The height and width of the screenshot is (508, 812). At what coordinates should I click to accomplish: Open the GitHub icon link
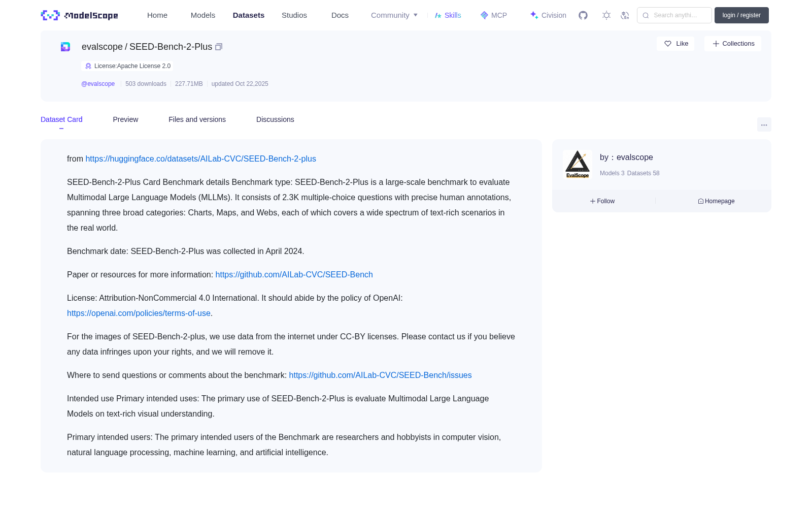(x=583, y=15)
